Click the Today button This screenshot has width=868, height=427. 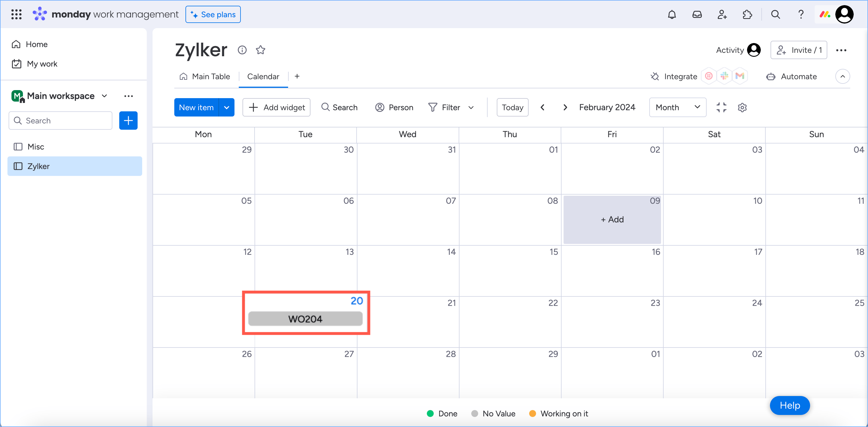(x=512, y=108)
